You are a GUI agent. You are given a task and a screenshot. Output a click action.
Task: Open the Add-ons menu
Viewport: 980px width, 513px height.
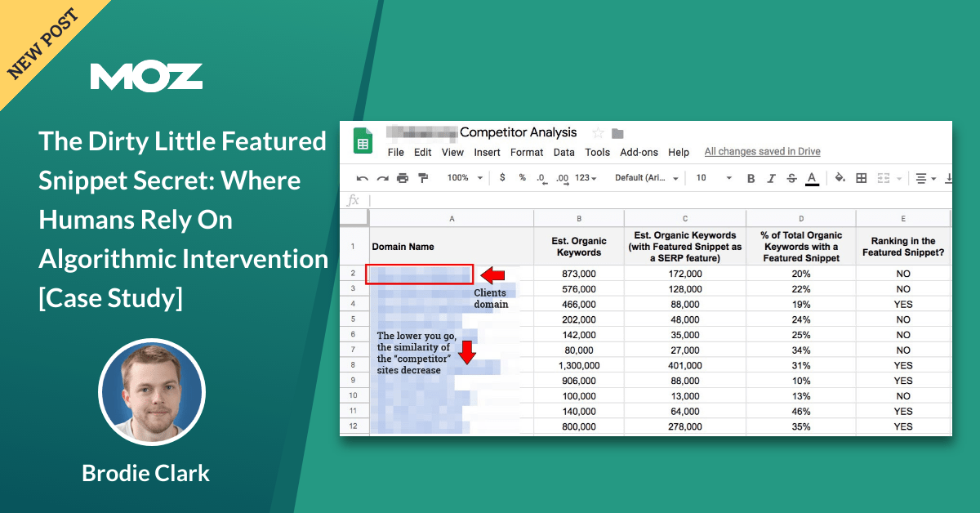click(639, 152)
